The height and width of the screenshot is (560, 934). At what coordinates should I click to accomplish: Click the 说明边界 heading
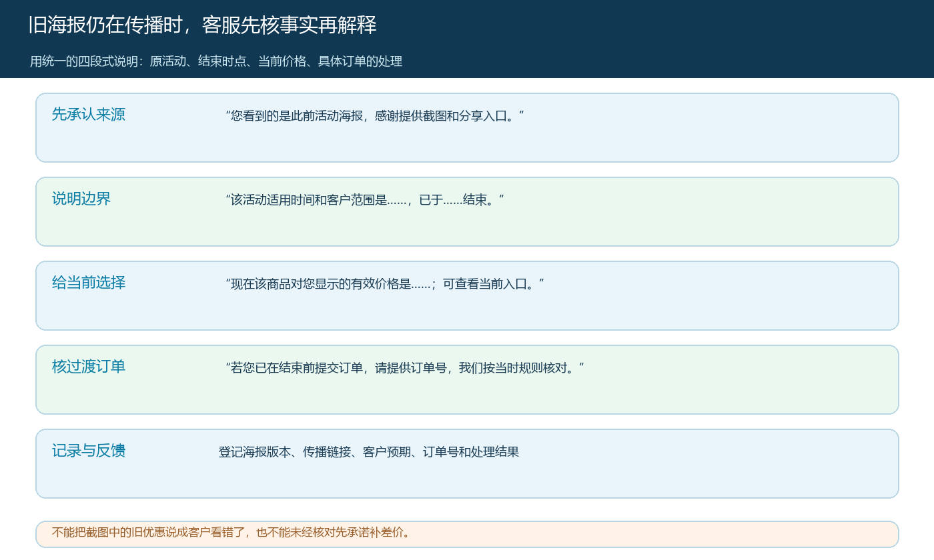point(81,199)
